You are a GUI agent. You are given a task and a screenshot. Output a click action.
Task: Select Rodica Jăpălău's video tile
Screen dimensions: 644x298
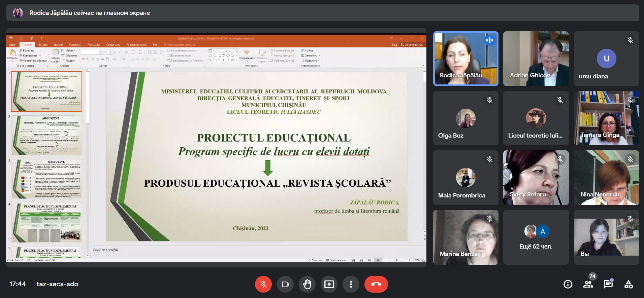465,59
